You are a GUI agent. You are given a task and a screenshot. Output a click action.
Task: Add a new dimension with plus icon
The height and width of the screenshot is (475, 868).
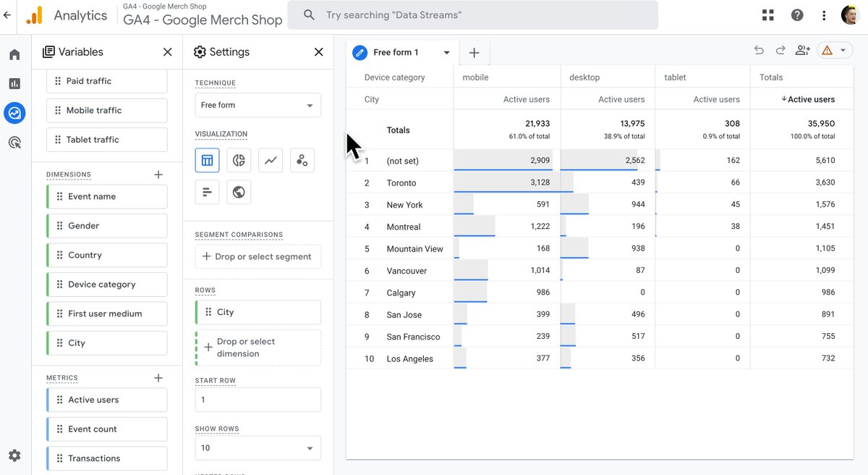158,175
